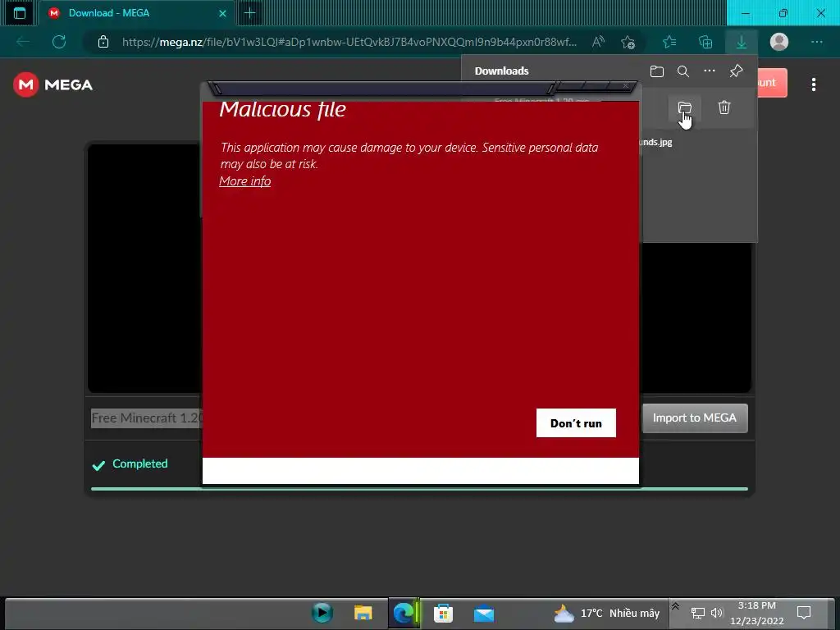Open the clock showing 3:18 PM

pos(756,613)
